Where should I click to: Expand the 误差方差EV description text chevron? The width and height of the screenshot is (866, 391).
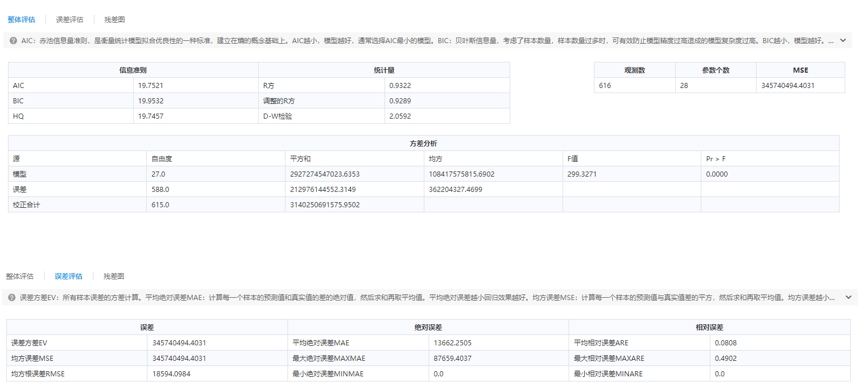tap(849, 297)
